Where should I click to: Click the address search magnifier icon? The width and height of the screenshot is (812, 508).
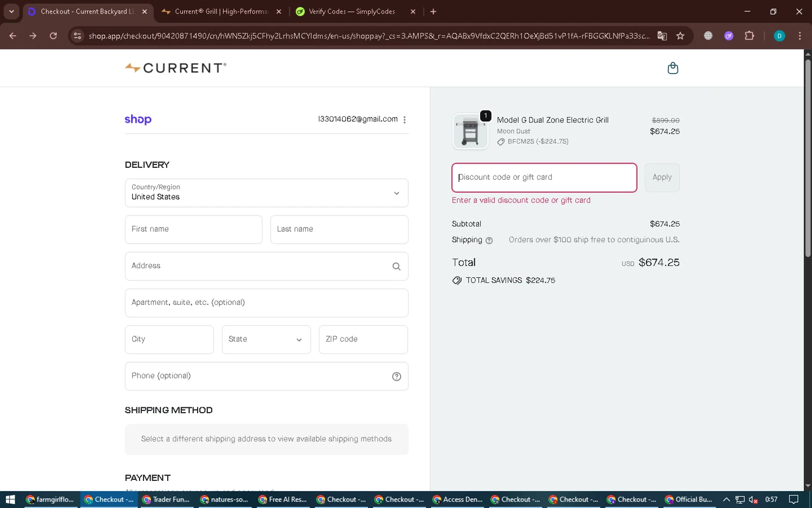pyautogui.click(x=396, y=266)
